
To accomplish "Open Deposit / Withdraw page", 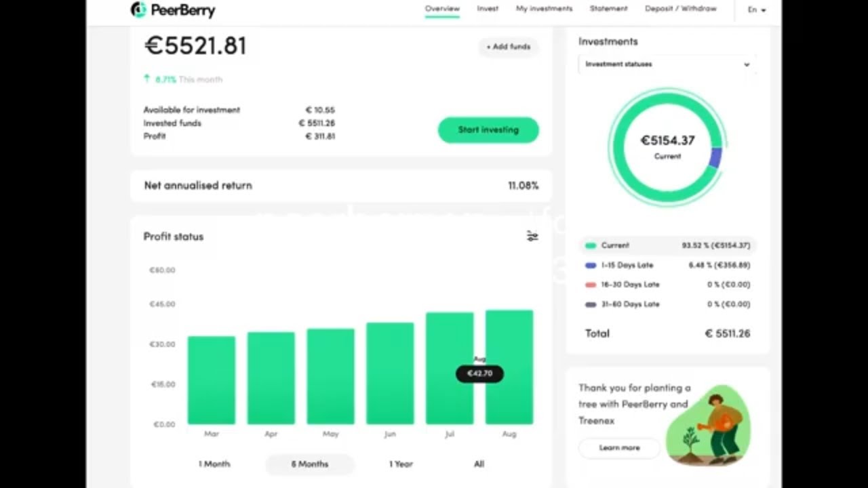I will pyautogui.click(x=680, y=9).
